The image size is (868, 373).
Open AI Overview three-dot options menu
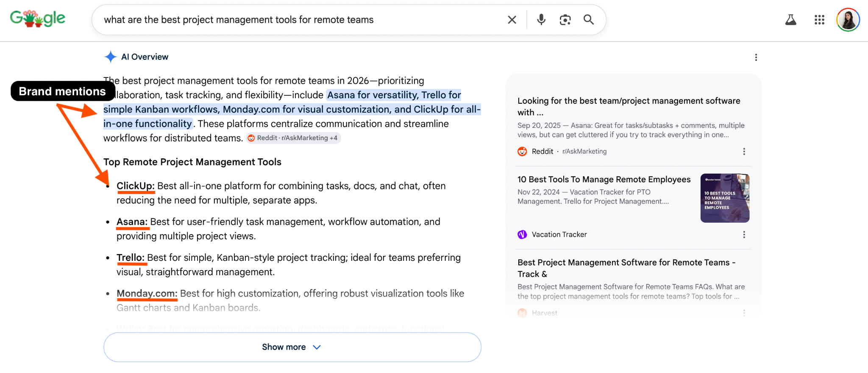[756, 57]
